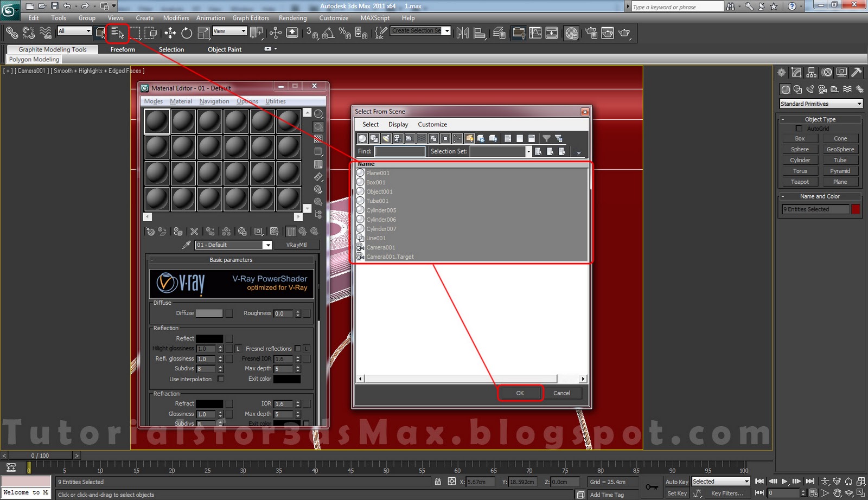Click the red object color swatch
The image size is (868, 500).
pos(856,209)
